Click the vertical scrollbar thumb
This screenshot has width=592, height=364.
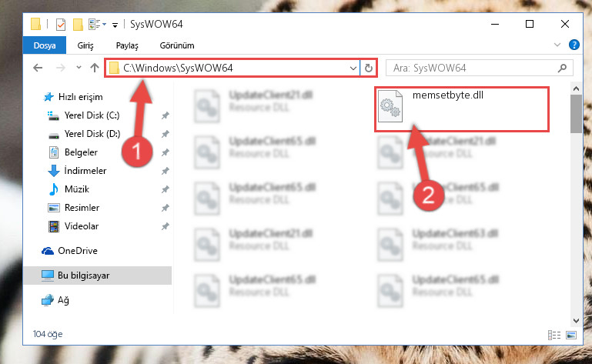(576, 114)
